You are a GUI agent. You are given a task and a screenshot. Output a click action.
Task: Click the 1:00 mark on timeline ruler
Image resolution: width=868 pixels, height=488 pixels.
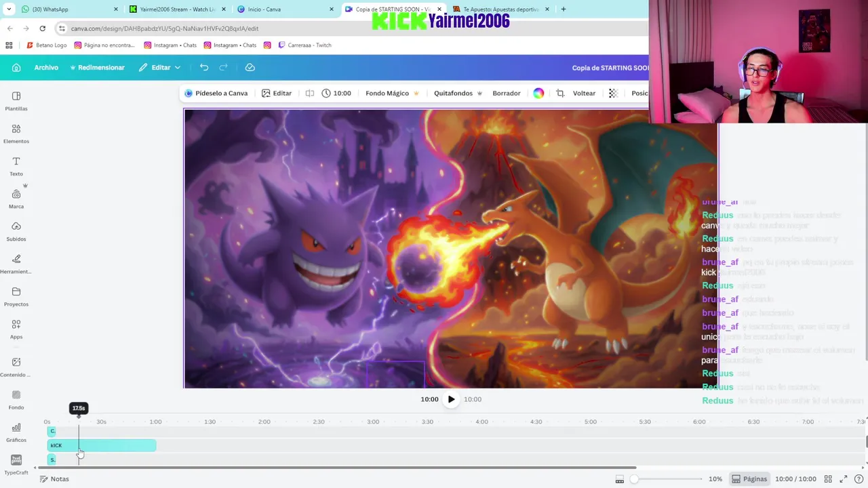[155, 422]
